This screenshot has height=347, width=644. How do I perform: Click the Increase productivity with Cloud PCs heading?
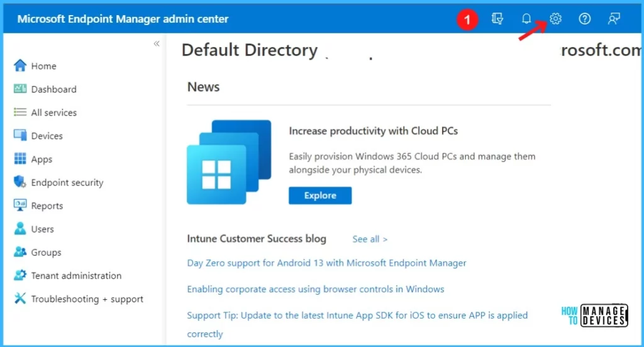373,131
